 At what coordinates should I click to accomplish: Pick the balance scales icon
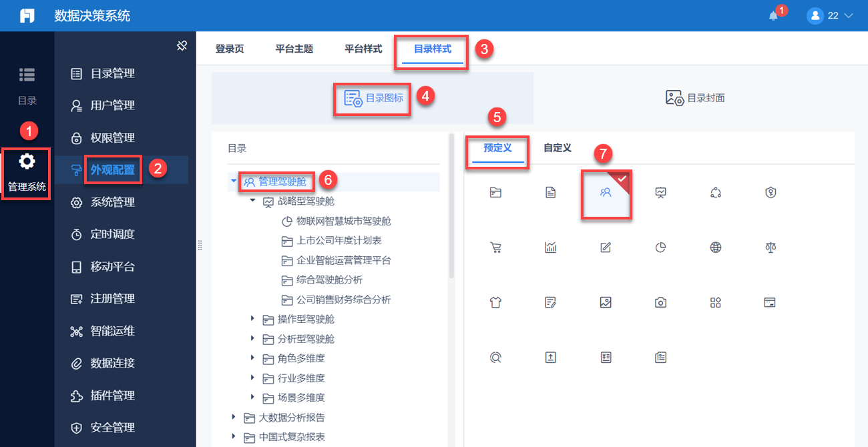(x=771, y=248)
